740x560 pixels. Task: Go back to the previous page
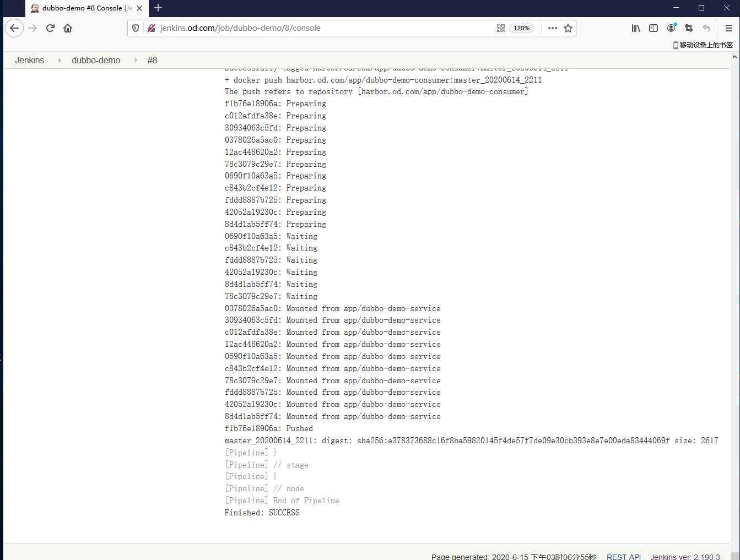click(14, 28)
